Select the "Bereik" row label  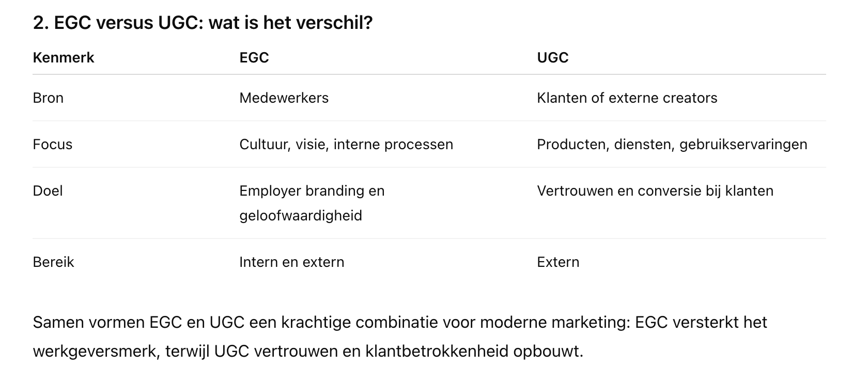pos(53,262)
